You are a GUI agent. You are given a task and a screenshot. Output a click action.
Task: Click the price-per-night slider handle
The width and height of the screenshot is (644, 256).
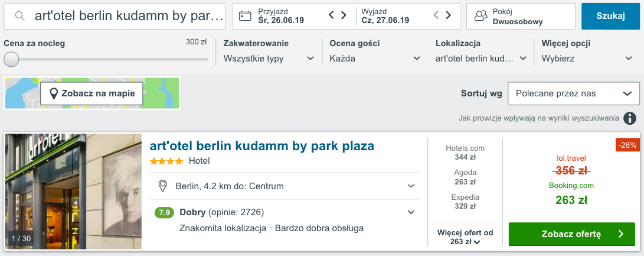(x=11, y=60)
